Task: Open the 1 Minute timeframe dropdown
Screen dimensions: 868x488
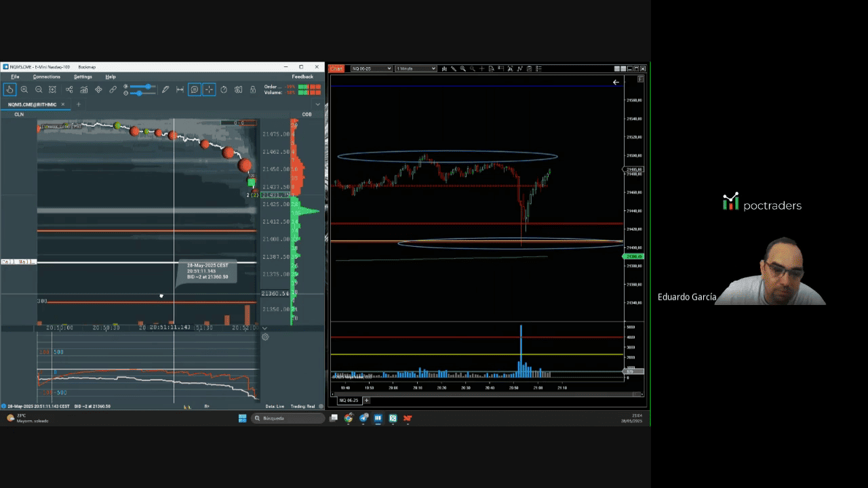Action: coord(416,68)
